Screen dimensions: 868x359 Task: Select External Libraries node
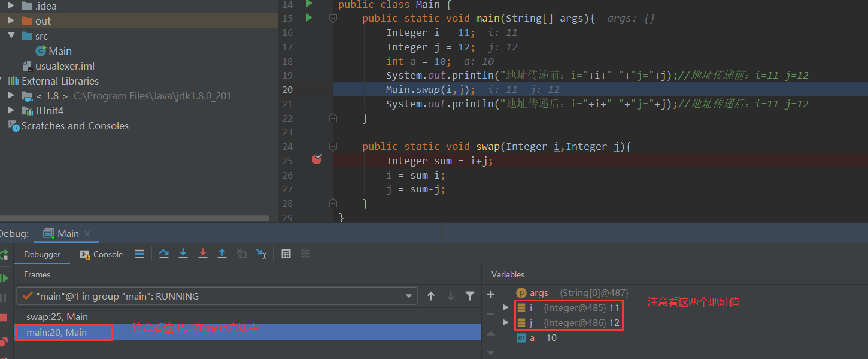(53, 81)
